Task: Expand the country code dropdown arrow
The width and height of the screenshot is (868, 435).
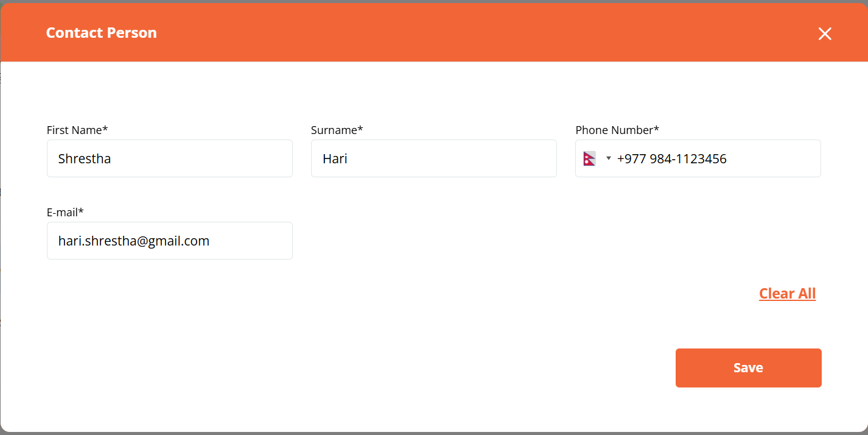Action: pyautogui.click(x=608, y=158)
